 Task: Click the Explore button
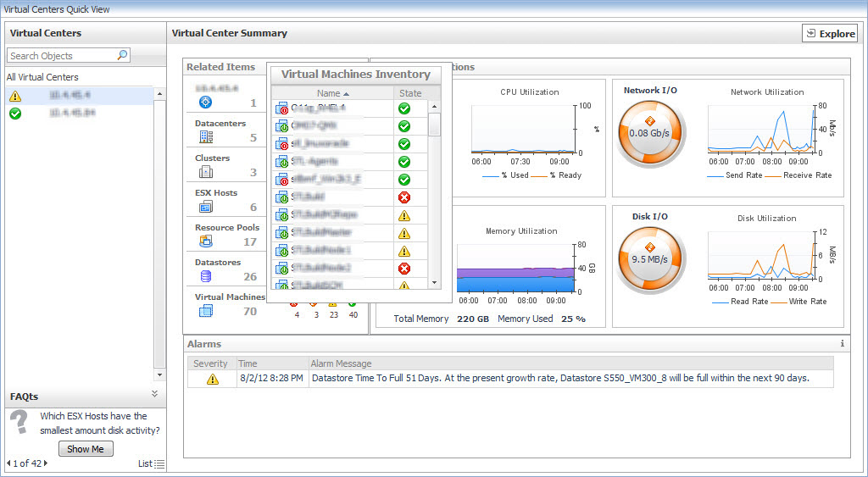coord(830,34)
